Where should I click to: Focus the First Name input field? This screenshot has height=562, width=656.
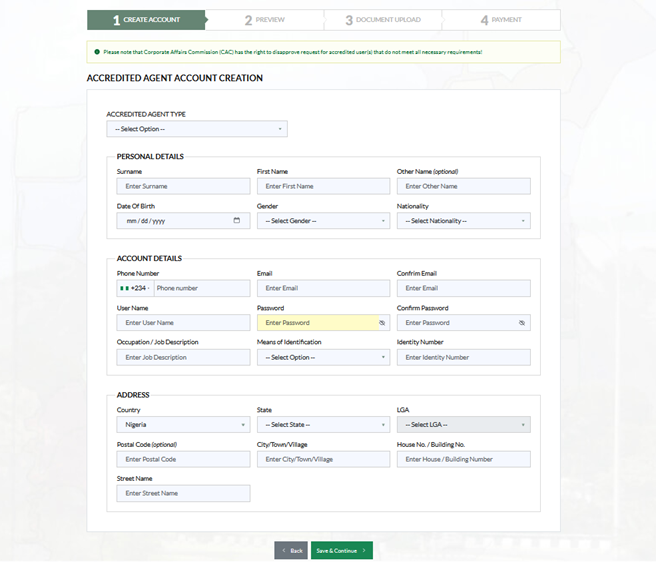323,186
